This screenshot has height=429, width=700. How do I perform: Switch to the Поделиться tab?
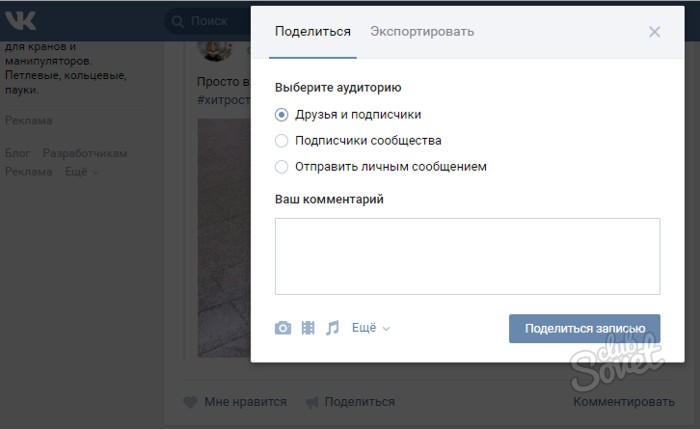click(312, 32)
